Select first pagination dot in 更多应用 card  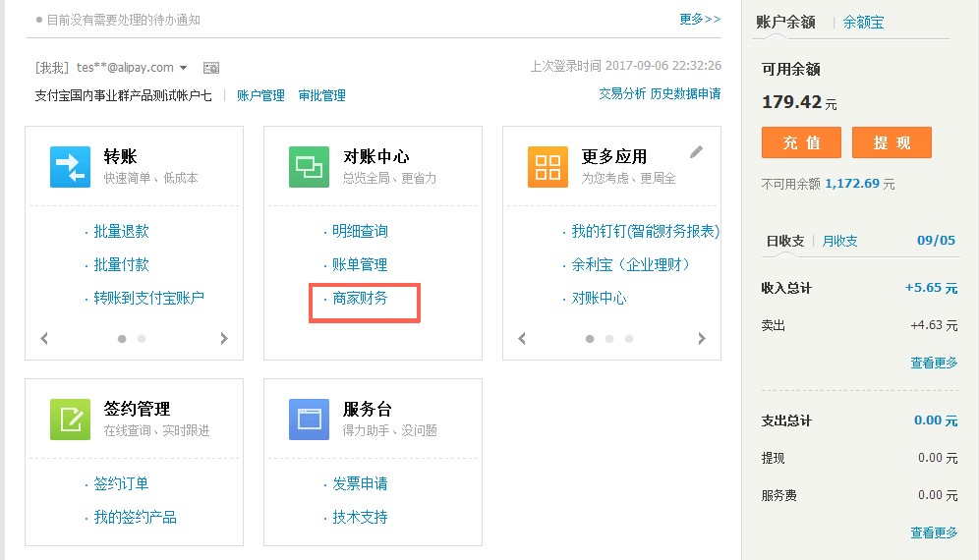coord(590,339)
